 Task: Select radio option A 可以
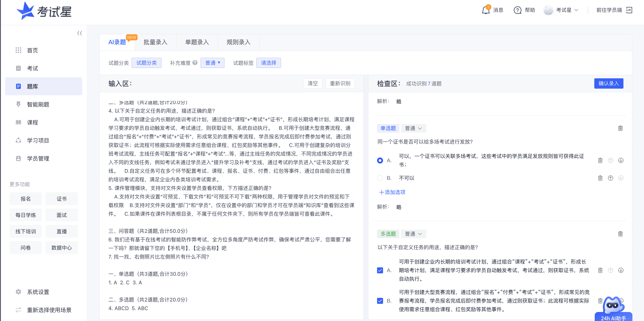tap(380, 160)
